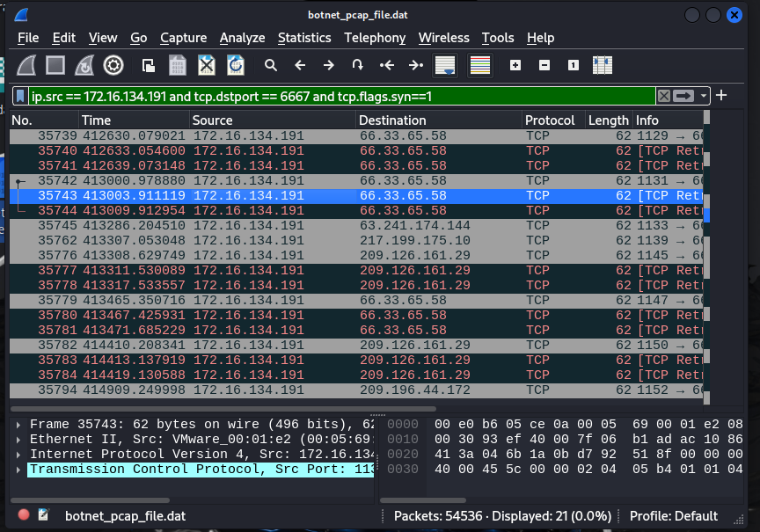Apply the display filter arrow button

point(683,96)
